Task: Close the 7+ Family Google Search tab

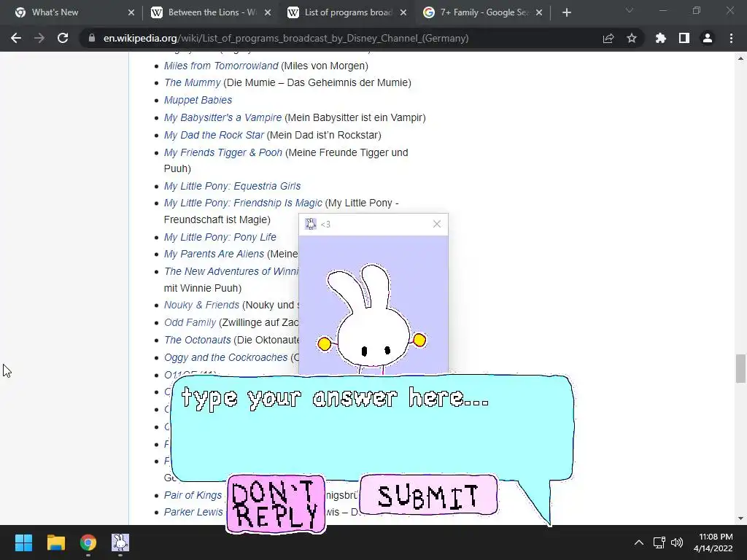Action: 539,12
